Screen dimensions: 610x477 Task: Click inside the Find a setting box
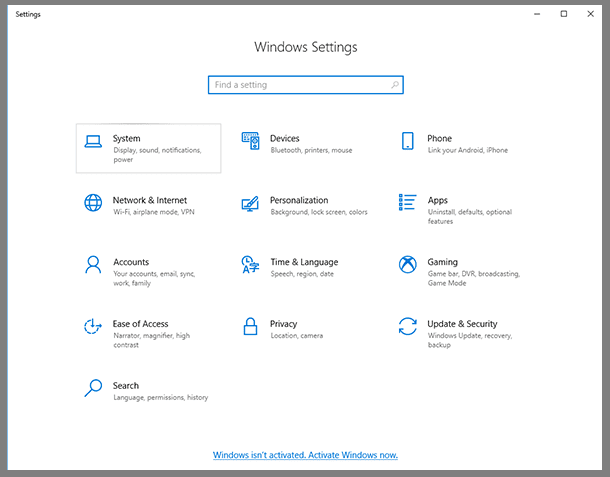(x=298, y=85)
